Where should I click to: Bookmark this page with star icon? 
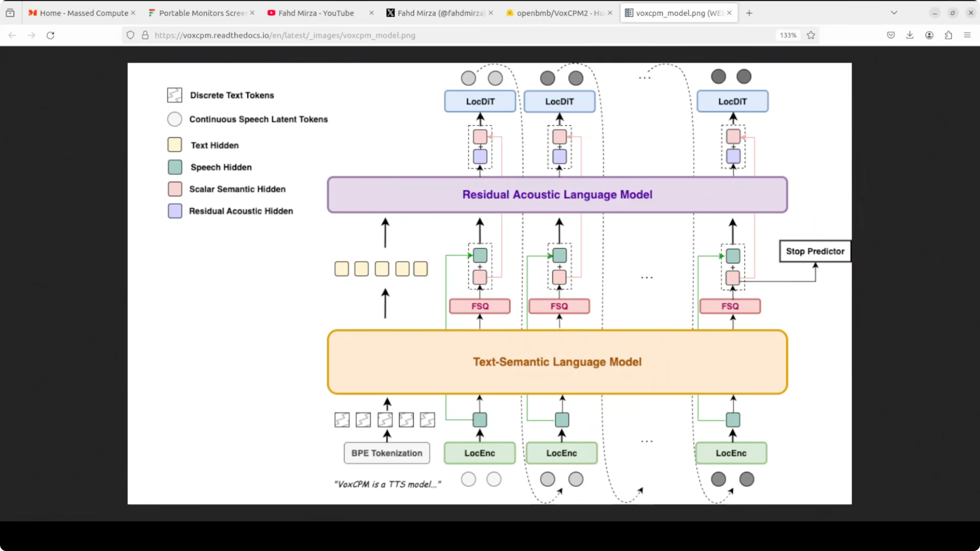pyautogui.click(x=811, y=35)
